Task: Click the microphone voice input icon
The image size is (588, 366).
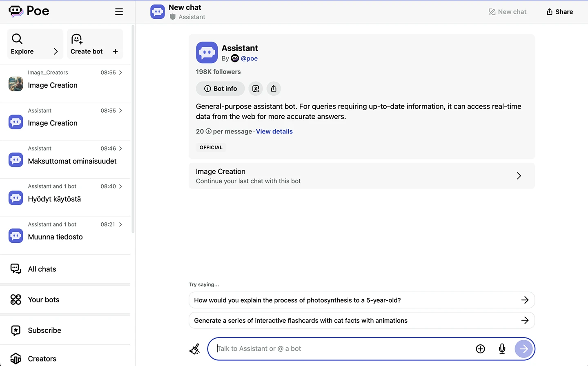Action: [x=502, y=349]
